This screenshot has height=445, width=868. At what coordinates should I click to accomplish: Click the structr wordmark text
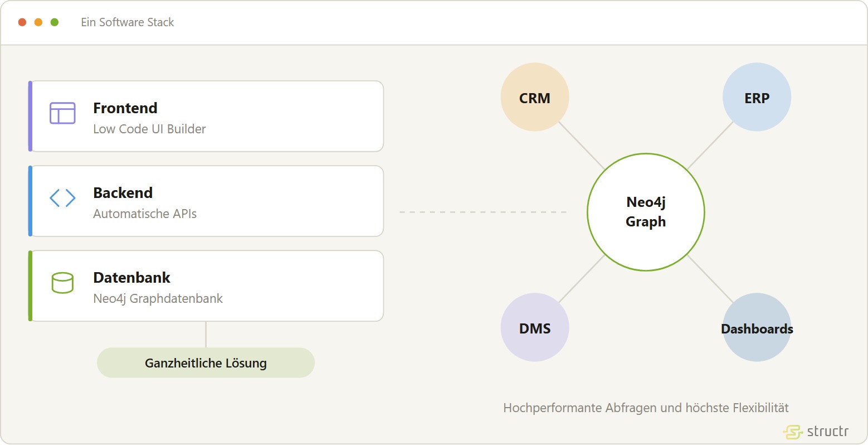828,431
